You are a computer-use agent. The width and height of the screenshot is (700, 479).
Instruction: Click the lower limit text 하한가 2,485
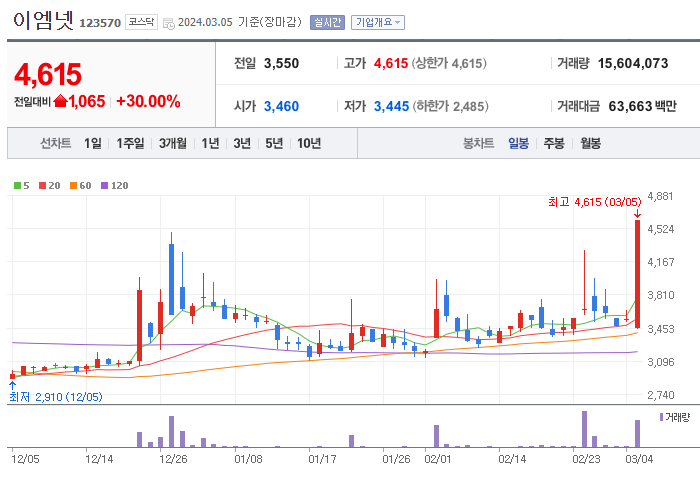click(450, 106)
